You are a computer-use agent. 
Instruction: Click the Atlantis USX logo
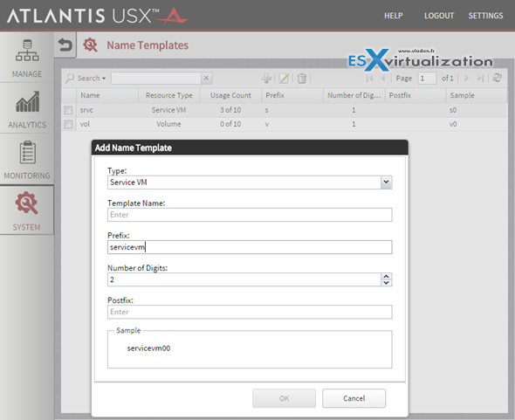(x=97, y=16)
